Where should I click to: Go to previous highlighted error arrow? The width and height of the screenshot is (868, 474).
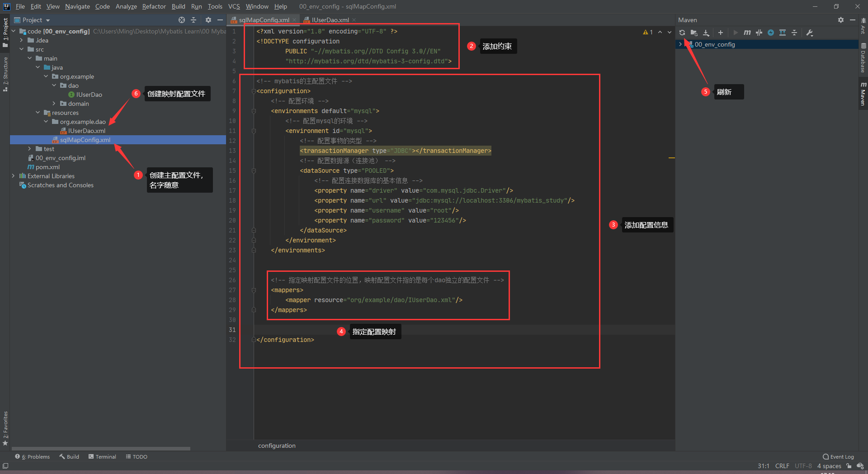[x=660, y=32]
